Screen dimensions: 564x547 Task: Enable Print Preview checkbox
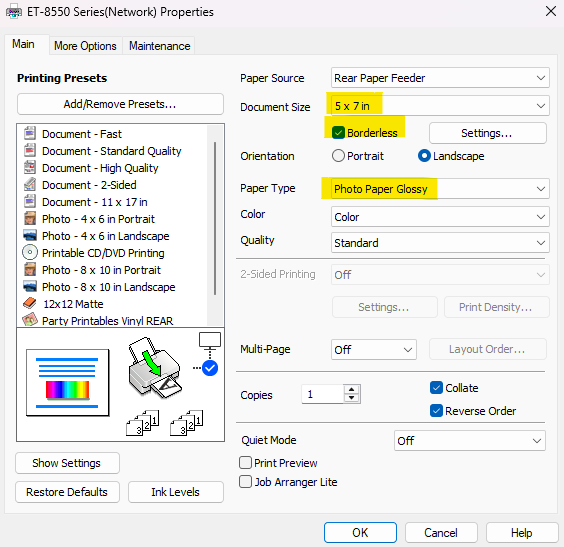pos(245,462)
